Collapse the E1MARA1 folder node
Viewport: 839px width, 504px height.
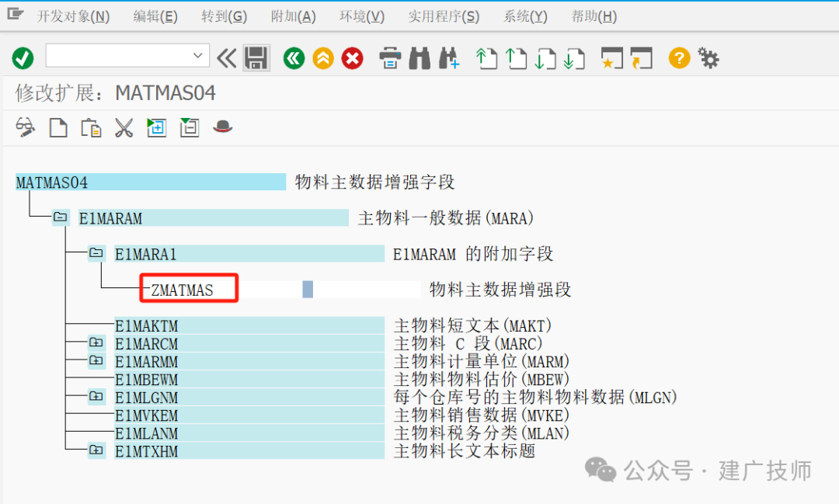click(96, 252)
